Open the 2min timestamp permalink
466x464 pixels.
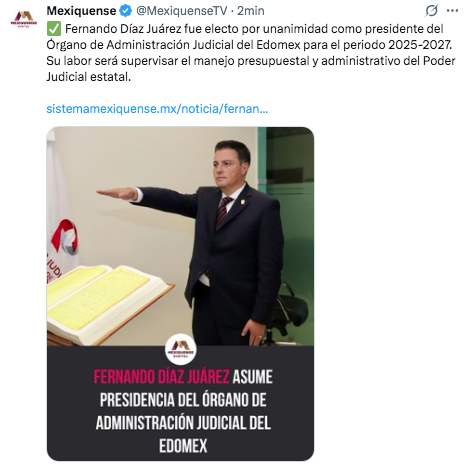click(x=251, y=11)
